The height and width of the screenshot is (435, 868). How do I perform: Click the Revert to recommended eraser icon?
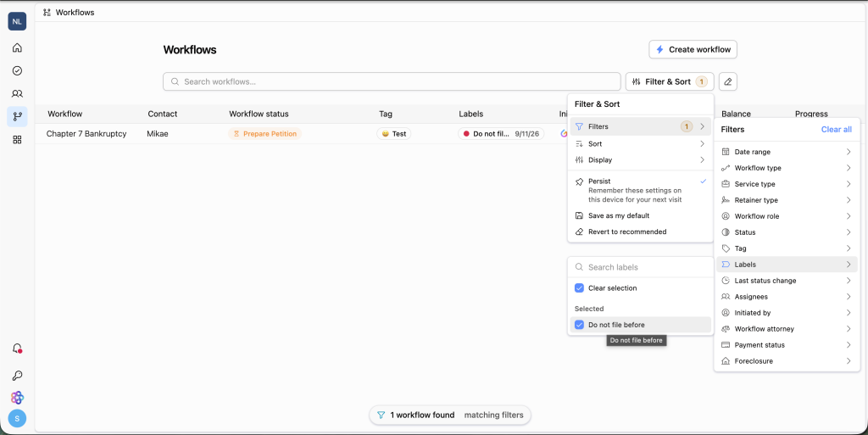coord(579,231)
